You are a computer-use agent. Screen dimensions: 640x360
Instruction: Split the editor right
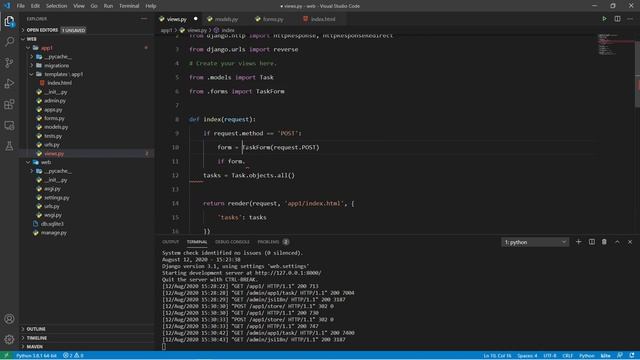pos(617,19)
